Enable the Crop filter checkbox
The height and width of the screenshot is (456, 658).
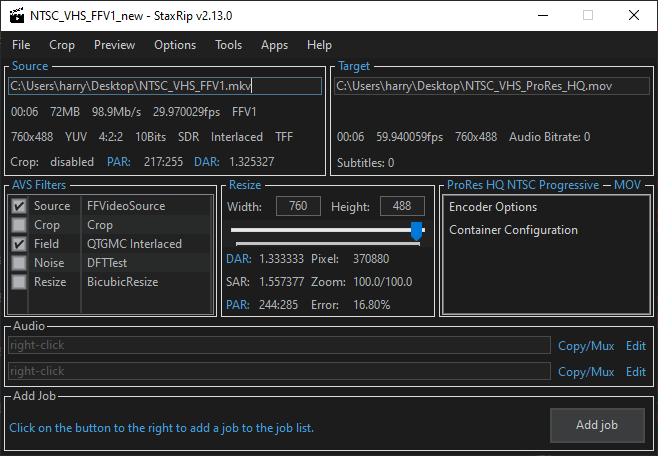[19, 225]
